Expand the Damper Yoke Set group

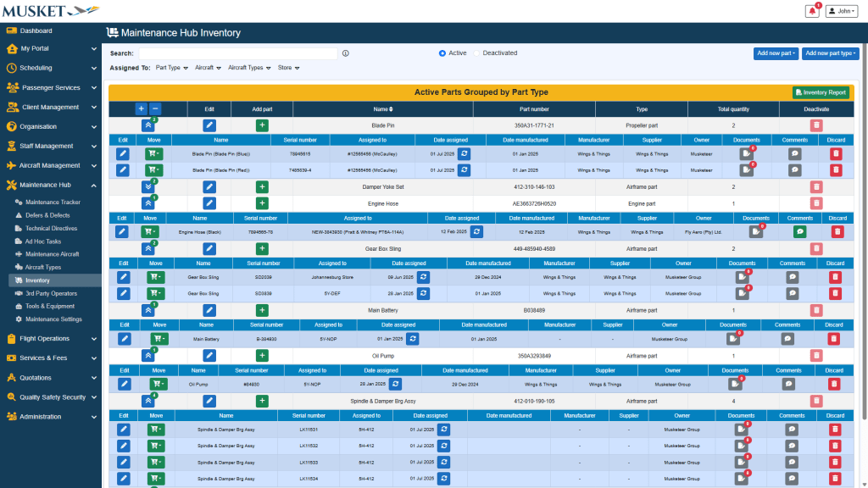coord(148,186)
